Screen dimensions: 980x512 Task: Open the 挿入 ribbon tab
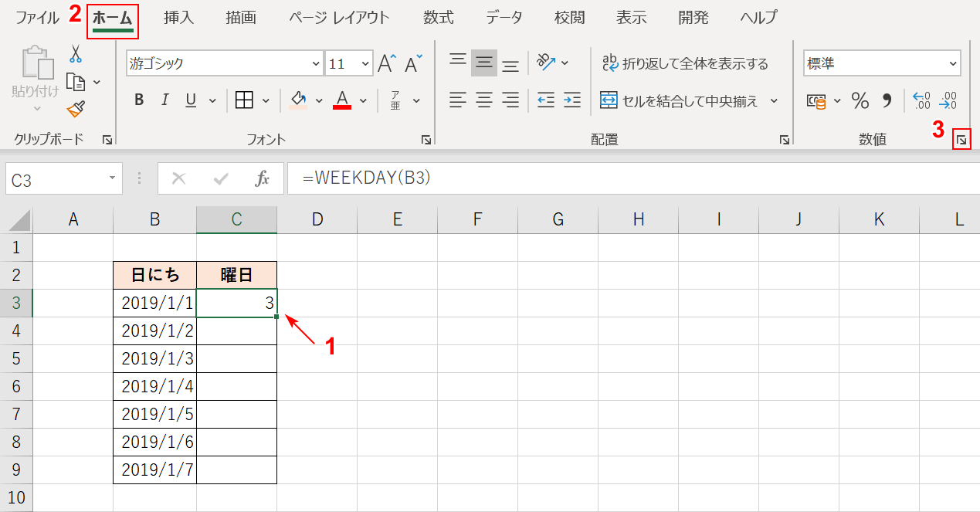point(178,17)
